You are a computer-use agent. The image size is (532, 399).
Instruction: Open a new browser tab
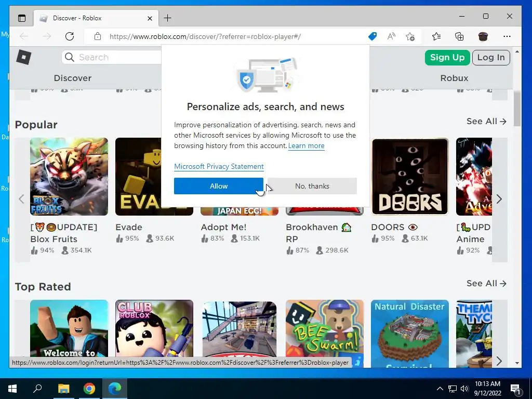(168, 18)
